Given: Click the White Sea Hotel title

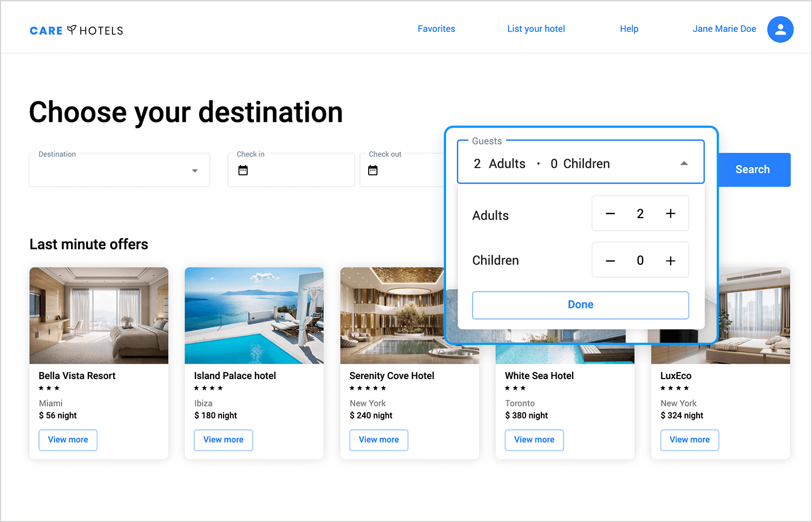Looking at the screenshot, I should [x=539, y=376].
